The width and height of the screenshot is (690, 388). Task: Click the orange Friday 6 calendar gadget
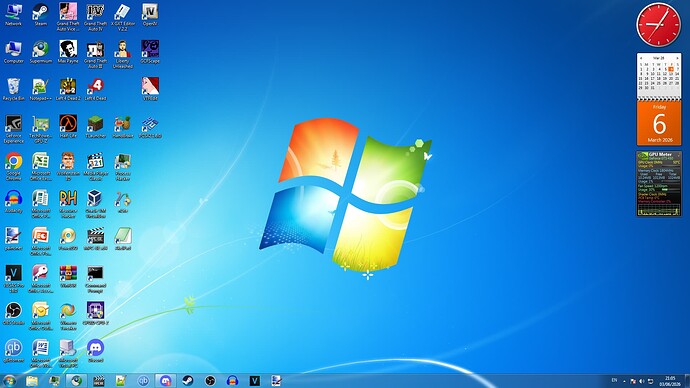[659, 124]
